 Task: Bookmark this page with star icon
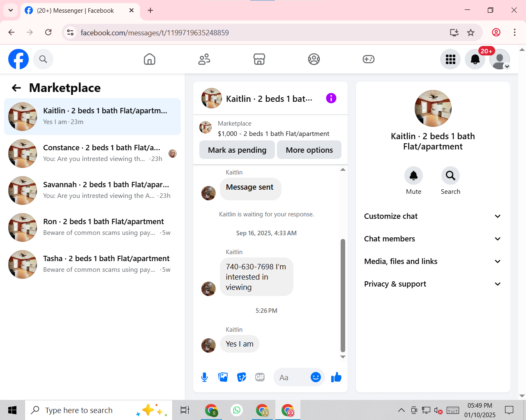(x=471, y=32)
